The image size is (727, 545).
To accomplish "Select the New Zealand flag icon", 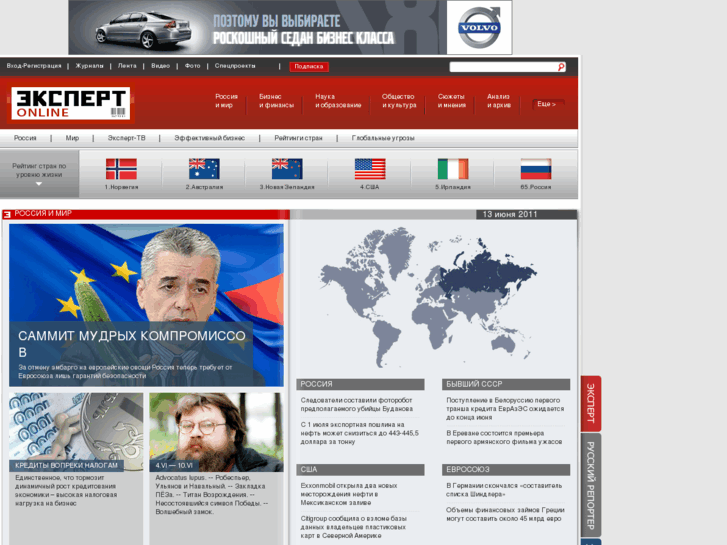I will click(x=287, y=169).
